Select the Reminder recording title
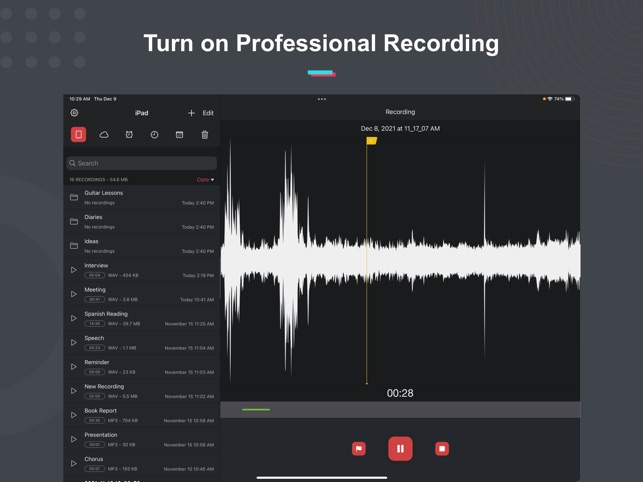Viewport: 643px width, 482px height. 97,362
